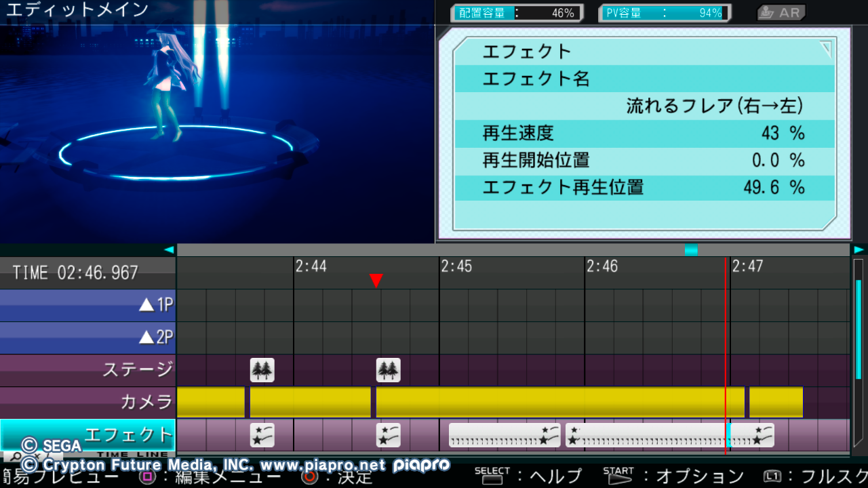Click the corner triangle of the エフェクト panel
868x488 pixels.
[825, 47]
